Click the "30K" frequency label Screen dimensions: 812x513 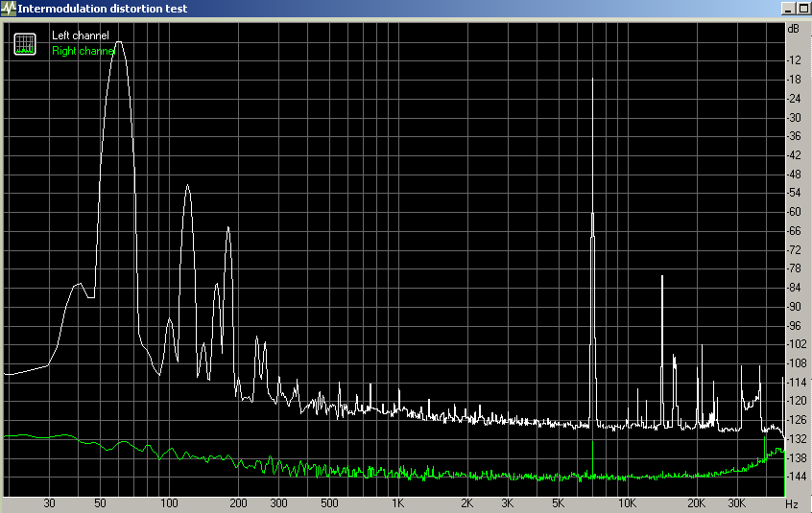[x=737, y=503]
